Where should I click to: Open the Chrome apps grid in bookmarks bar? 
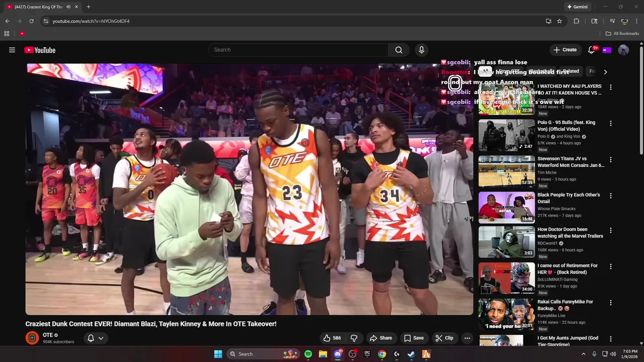7,34
